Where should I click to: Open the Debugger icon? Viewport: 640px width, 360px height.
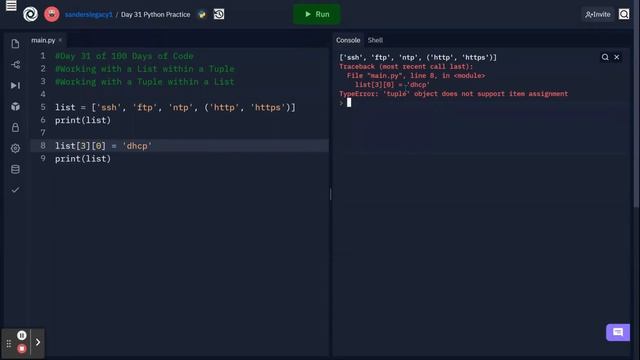click(x=16, y=85)
